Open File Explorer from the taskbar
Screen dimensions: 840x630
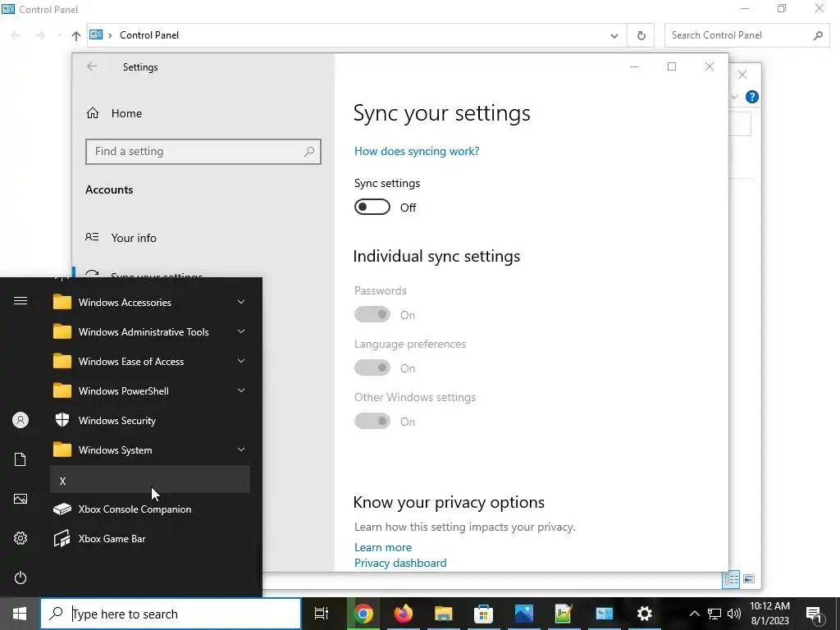(444, 614)
